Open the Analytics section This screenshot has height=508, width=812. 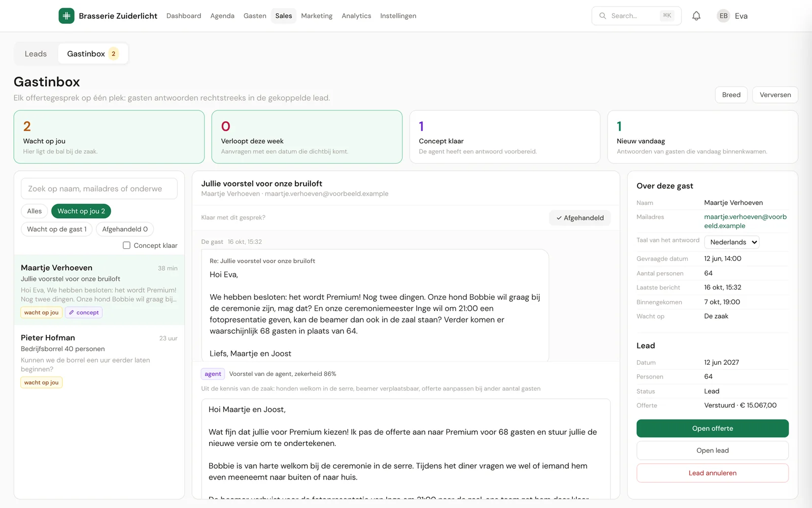click(356, 16)
